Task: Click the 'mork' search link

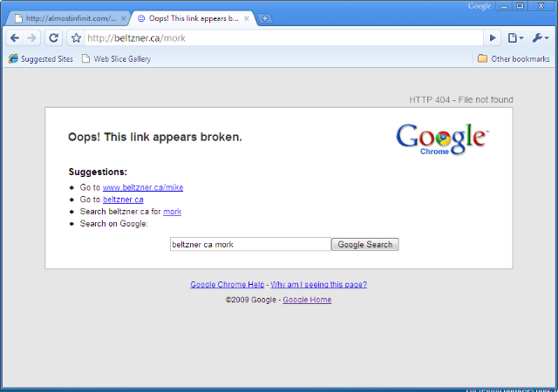Action: pos(173,212)
